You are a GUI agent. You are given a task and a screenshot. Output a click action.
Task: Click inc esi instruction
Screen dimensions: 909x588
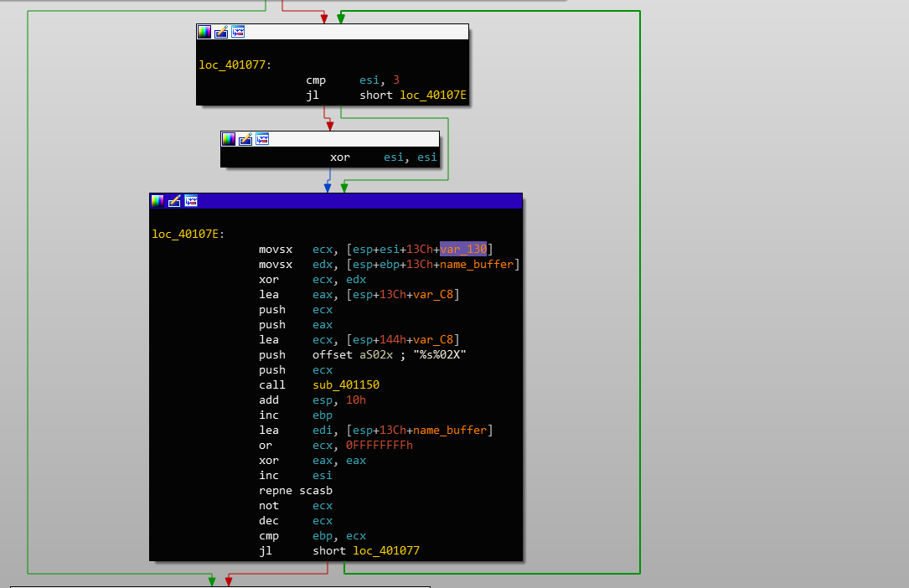tap(296, 475)
